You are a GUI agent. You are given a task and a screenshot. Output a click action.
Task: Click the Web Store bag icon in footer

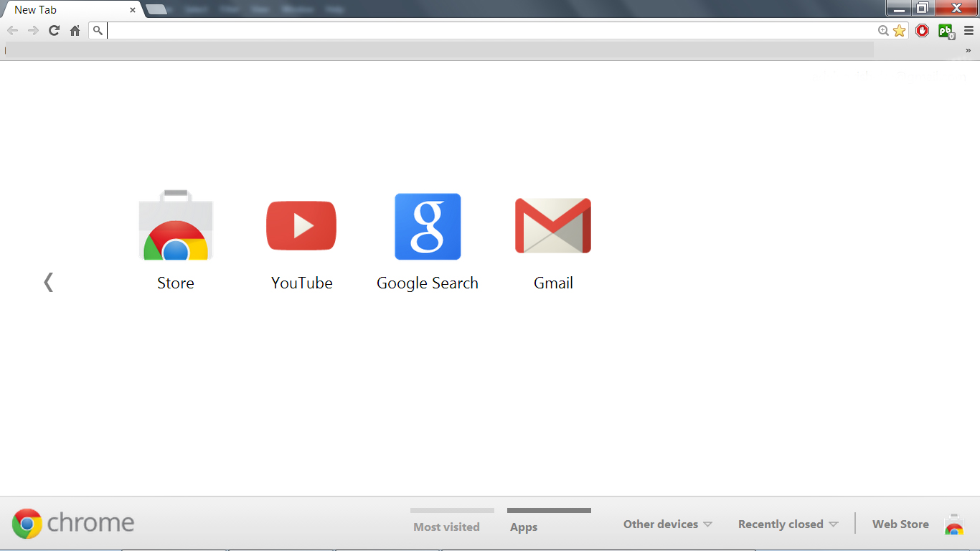[954, 524]
